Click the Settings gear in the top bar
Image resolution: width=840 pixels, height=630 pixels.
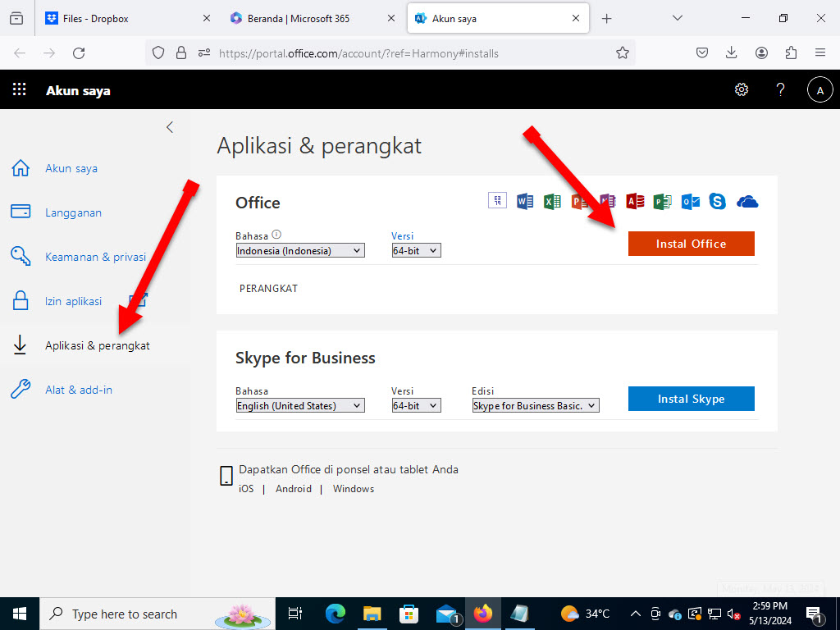(742, 89)
